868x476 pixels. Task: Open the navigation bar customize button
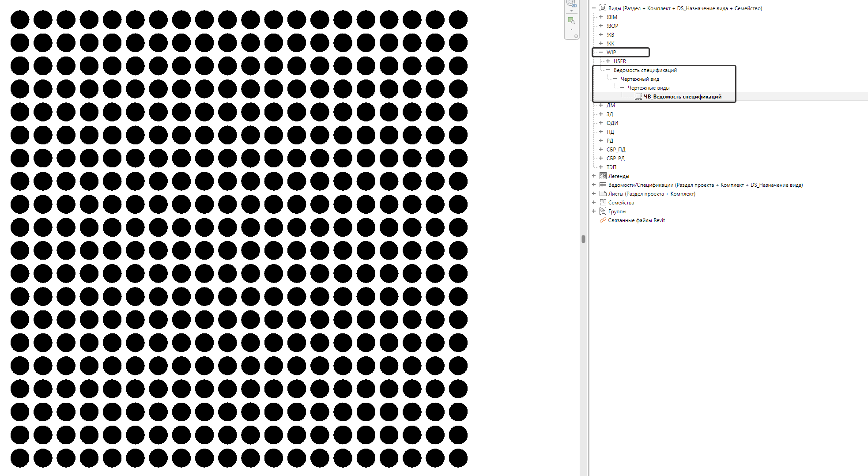[x=576, y=36]
